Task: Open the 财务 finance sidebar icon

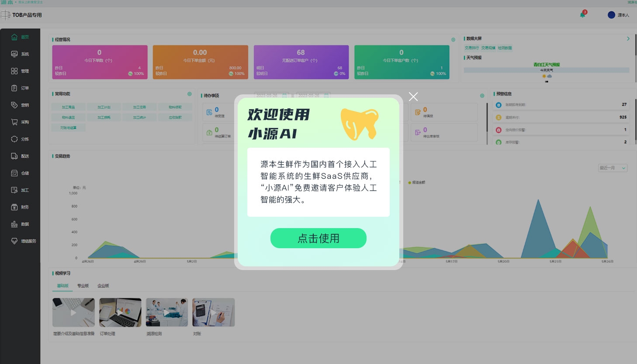Action: tap(14, 207)
